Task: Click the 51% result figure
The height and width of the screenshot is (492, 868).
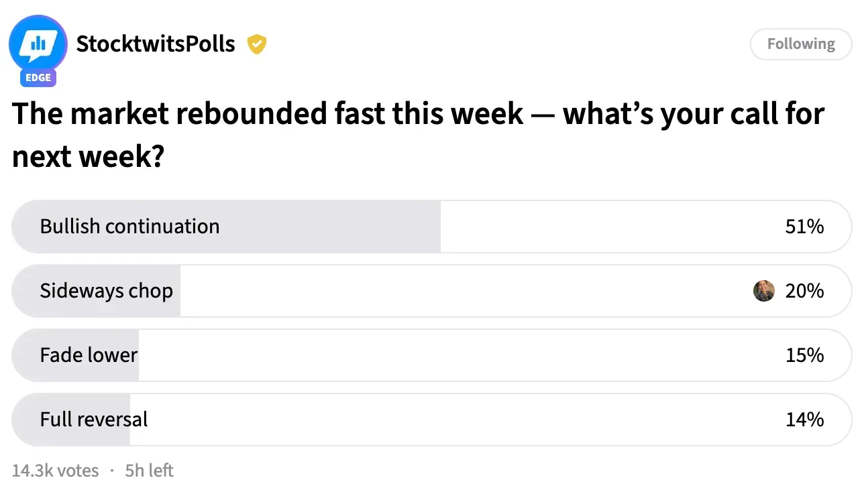Action: 804,227
